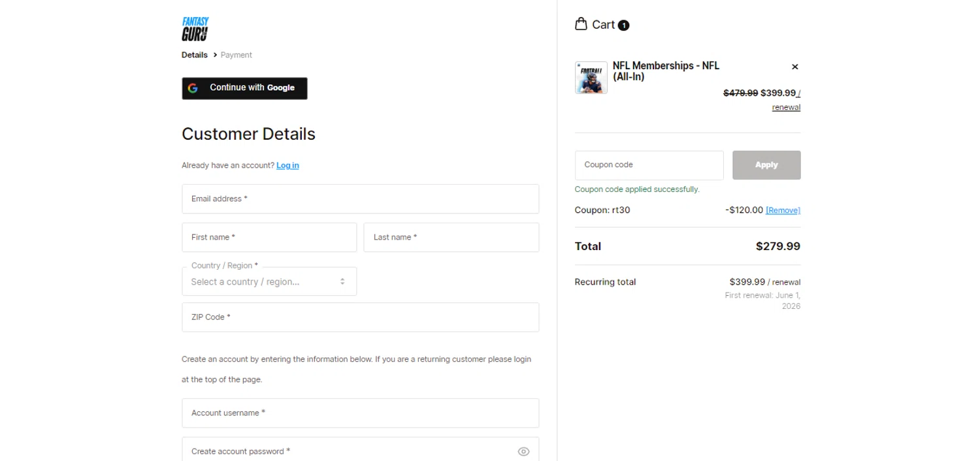Click the NFL Memberships product thumbnail
Image resolution: width=980 pixels, height=461 pixels.
[591, 78]
